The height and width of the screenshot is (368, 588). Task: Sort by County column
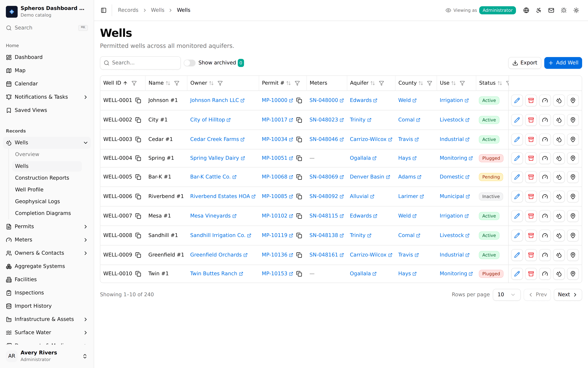pyautogui.click(x=421, y=83)
